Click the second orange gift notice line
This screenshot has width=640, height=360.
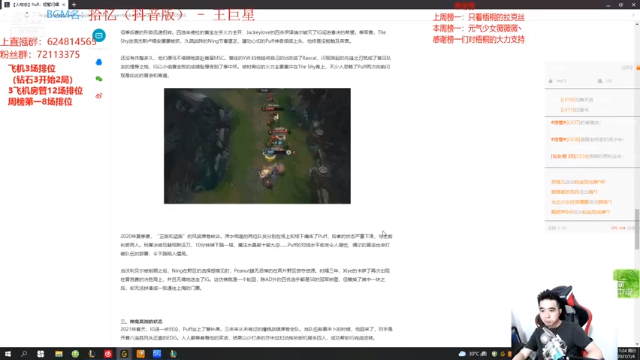[x=574, y=192]
